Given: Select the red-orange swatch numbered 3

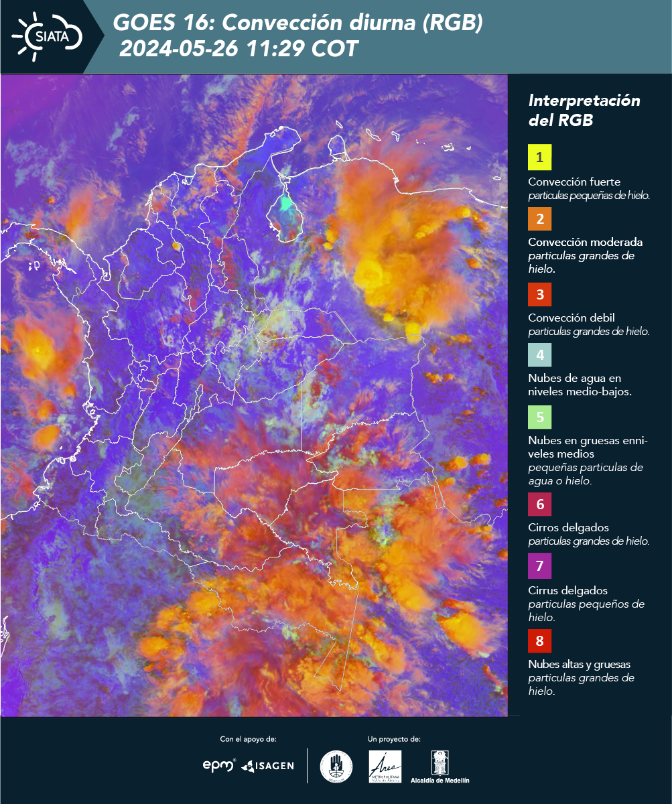Looking at the screenshot, I should (540, 293).
